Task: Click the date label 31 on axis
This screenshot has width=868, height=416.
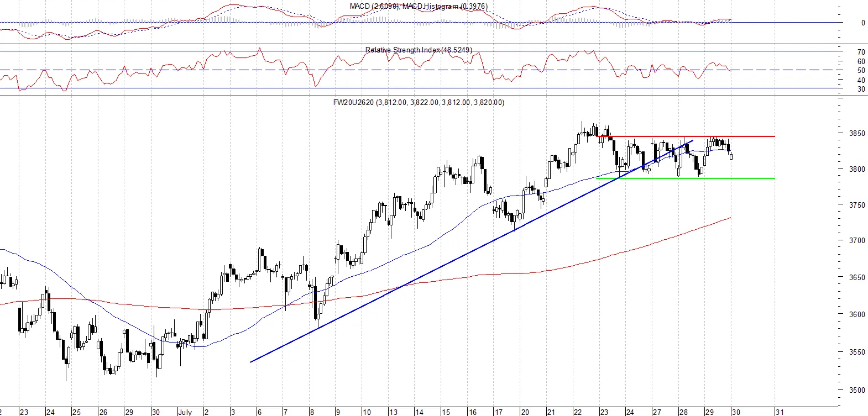Action: pyautogui.click(x=780, y=412)
